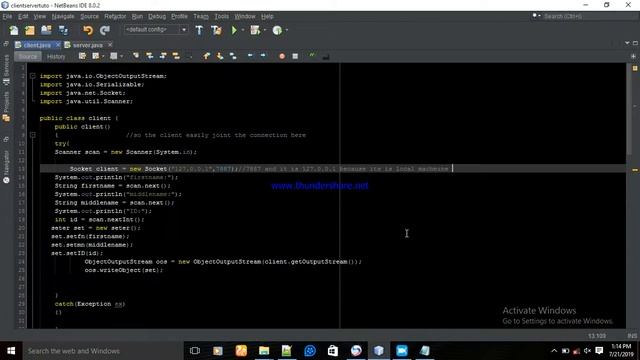Find the previous occurrence
Image resolution: width=640 pixels, height=360 pixels.
(x=150, y=56)
